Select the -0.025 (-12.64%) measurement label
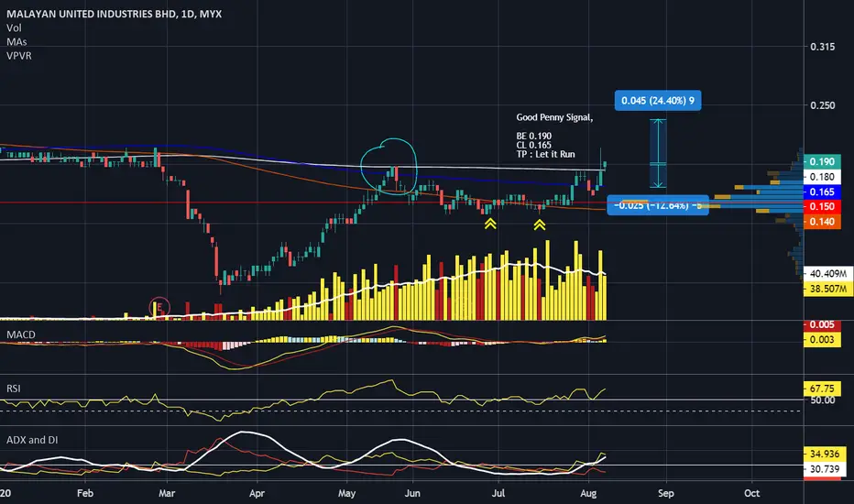854x504 pixels. pyautogui.click(x=658, y=205)
